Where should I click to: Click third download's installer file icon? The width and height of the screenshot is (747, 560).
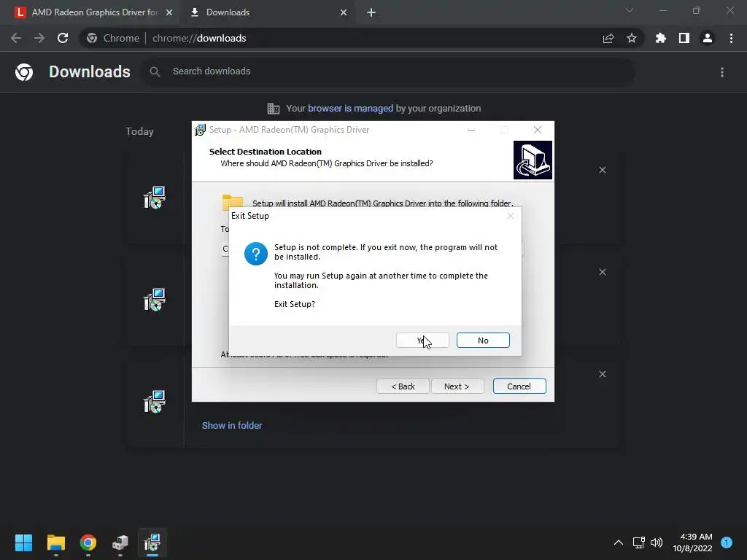coord(155,402)
